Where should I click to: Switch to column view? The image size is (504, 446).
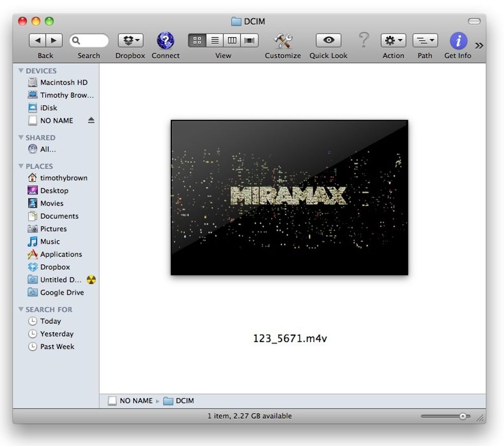click(232, 40)
